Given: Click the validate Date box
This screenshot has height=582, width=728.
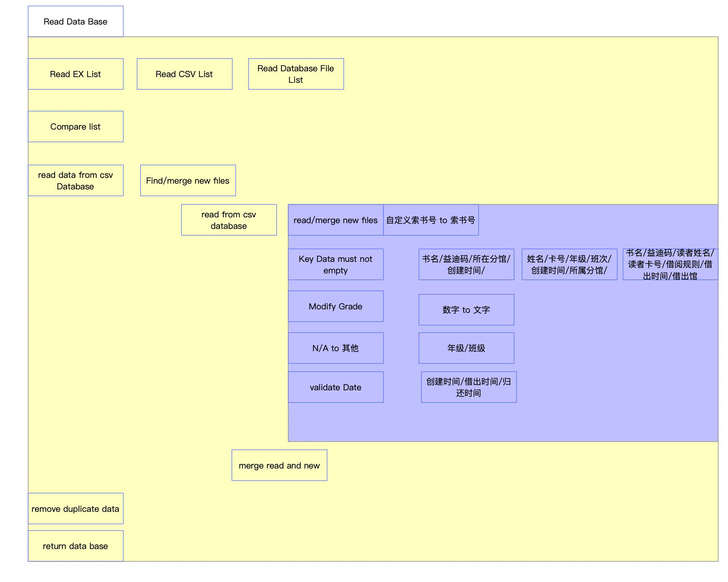Looking at the screenshot, I should tap(336, 387).
